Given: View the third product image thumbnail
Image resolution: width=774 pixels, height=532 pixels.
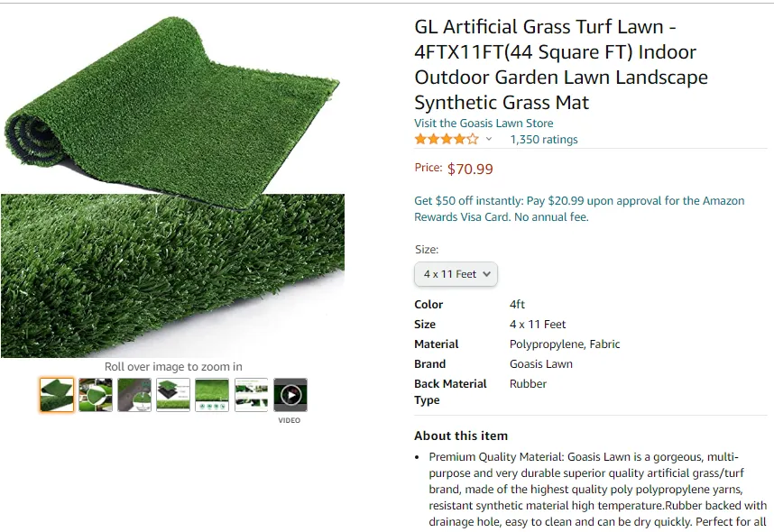Looking at the screenshot, I should click(x=134, y=395).
